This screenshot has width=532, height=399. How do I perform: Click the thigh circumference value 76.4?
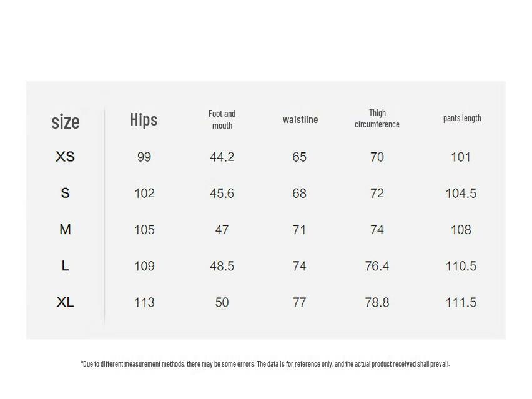tap(377, 266)
